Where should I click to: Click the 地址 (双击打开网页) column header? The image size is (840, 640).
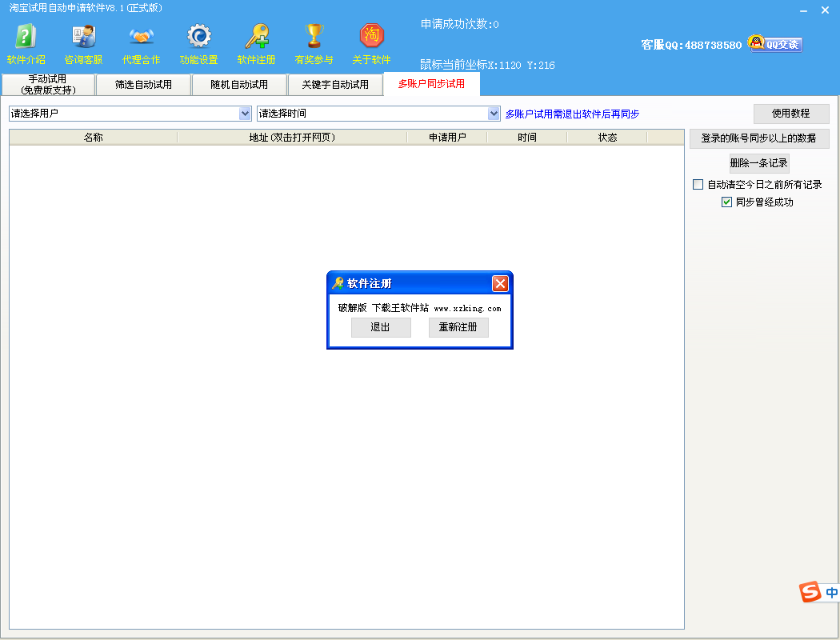tap(292, 138)
